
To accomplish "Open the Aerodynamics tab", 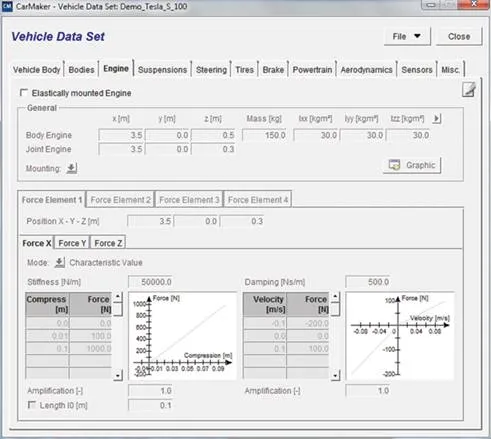I will point(366,70).
